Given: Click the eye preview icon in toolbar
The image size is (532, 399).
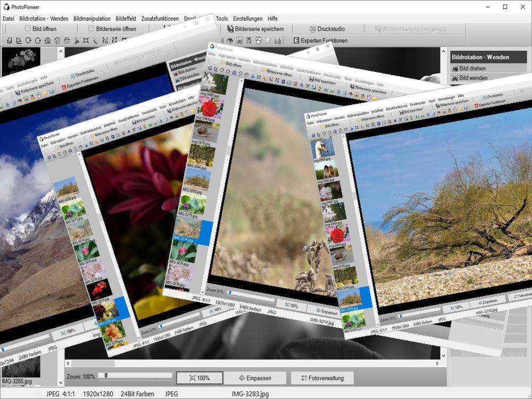Looking at the screenshot, I should [x=230, y=40].
